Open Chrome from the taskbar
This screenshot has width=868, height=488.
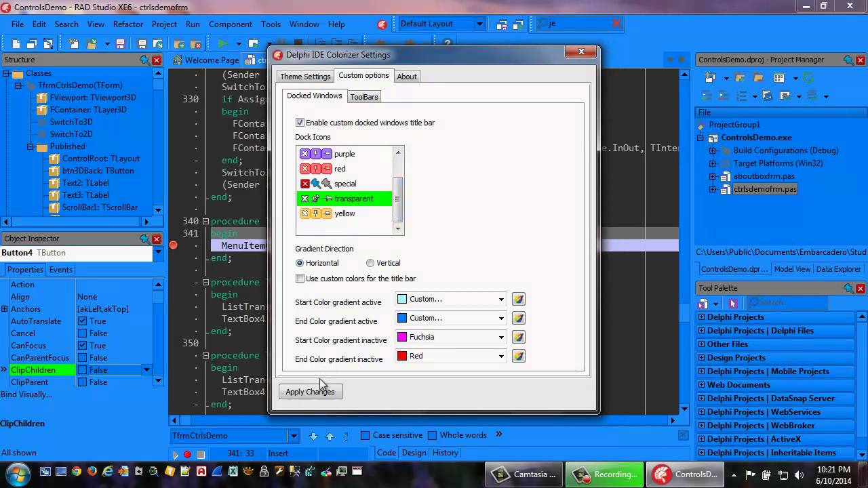tap(77, 472)
